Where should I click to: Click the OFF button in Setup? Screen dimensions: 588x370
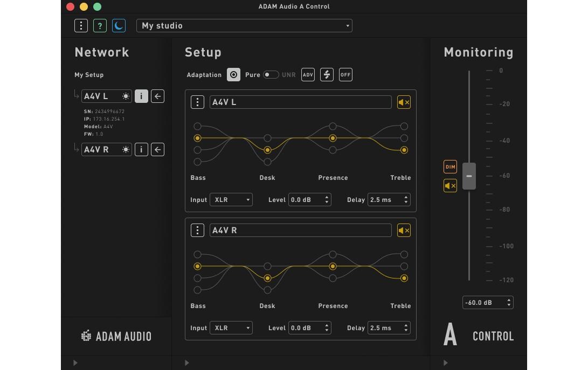[x=345, y=75]
